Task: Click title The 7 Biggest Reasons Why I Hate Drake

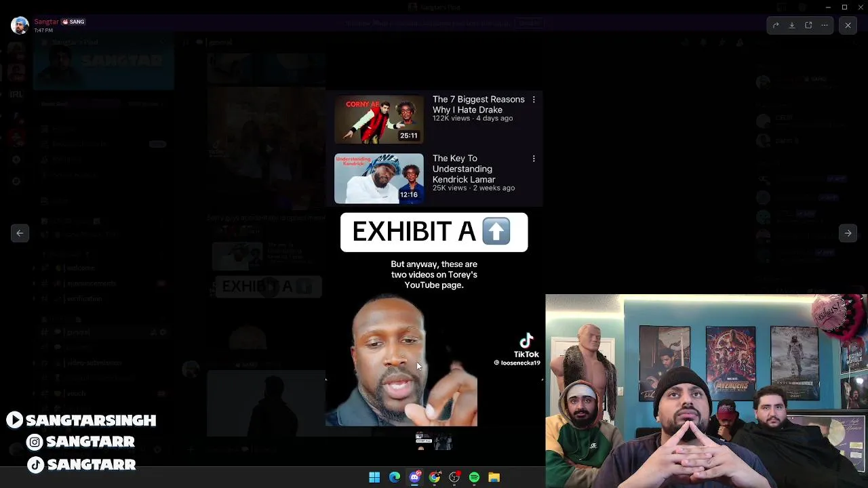Action: click(479, 104)
